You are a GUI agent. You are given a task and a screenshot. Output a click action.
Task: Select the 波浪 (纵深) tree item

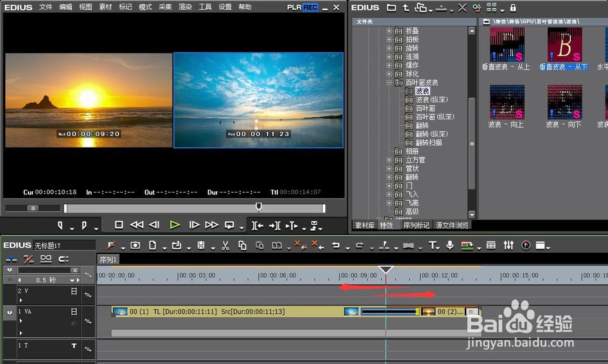(x=431, y=100)
